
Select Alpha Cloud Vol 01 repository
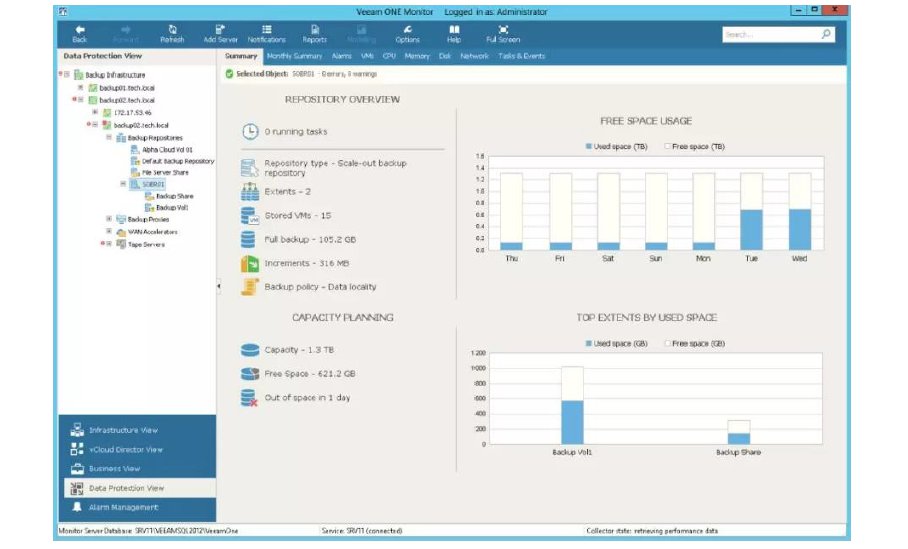point(167,149)
